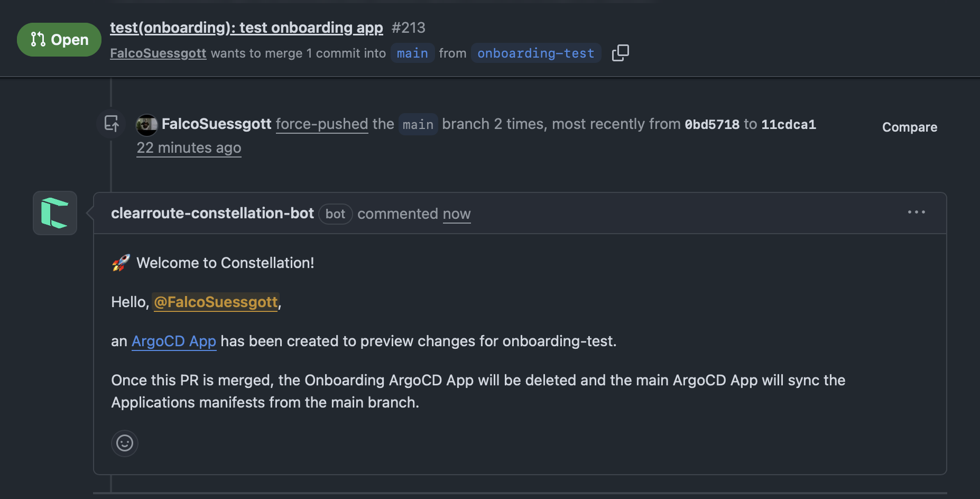Click the green Open status badge
980x499 pixels.
(x=59, y=40)
